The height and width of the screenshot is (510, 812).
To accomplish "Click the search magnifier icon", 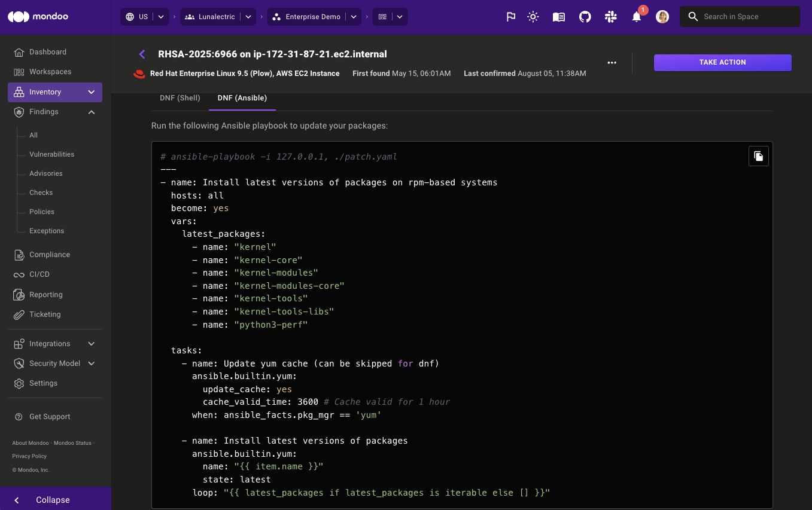I will 693,17.
